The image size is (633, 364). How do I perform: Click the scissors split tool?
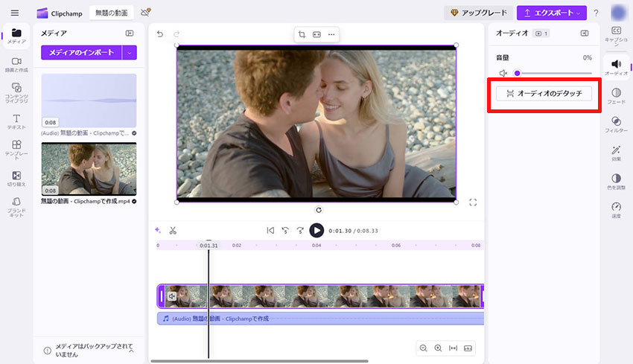tap(173, 231)
